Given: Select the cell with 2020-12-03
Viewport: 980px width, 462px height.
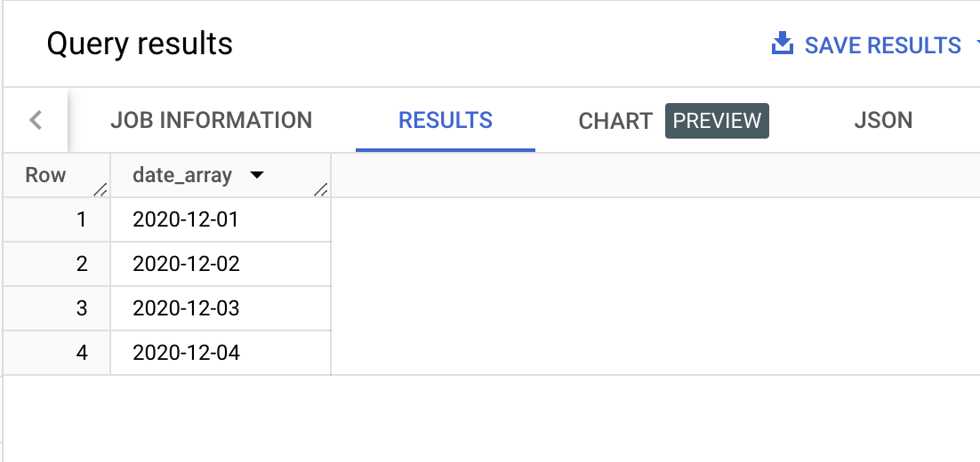Looking at the screenshot, I should point(220,308).
